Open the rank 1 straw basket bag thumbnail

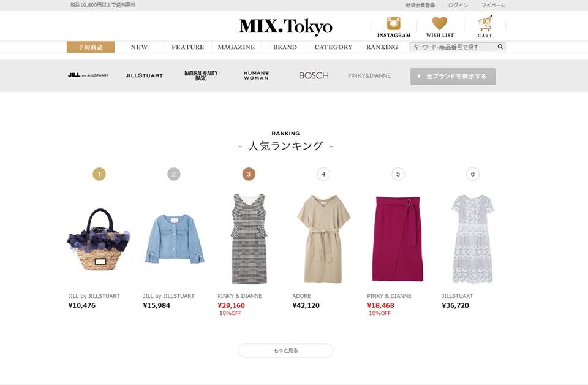pos(99,239)
